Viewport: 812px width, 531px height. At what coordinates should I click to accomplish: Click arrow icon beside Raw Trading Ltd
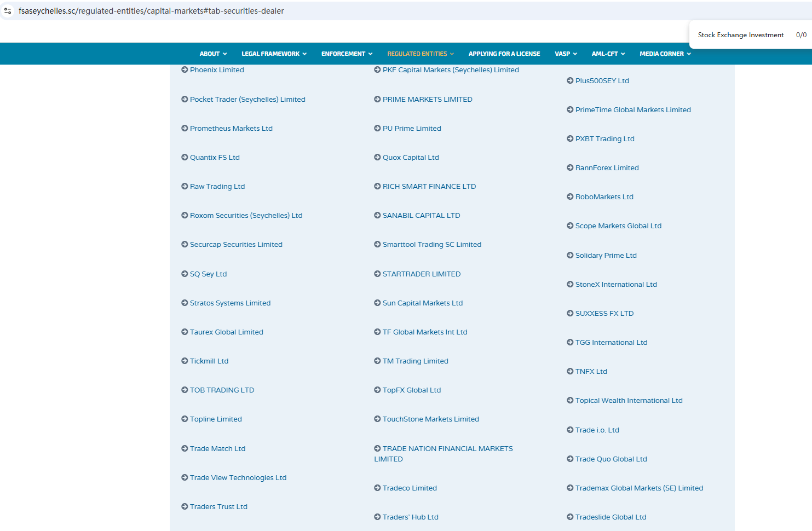tap(185, 186)
